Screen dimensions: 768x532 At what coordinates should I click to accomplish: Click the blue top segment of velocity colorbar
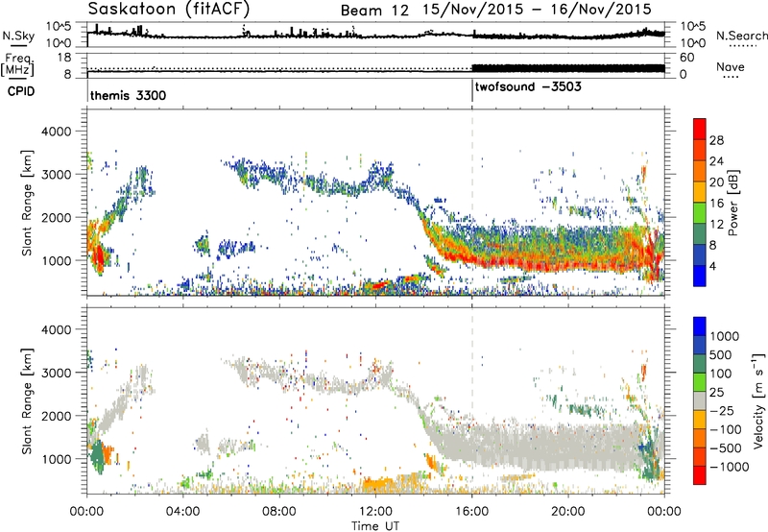700,326
